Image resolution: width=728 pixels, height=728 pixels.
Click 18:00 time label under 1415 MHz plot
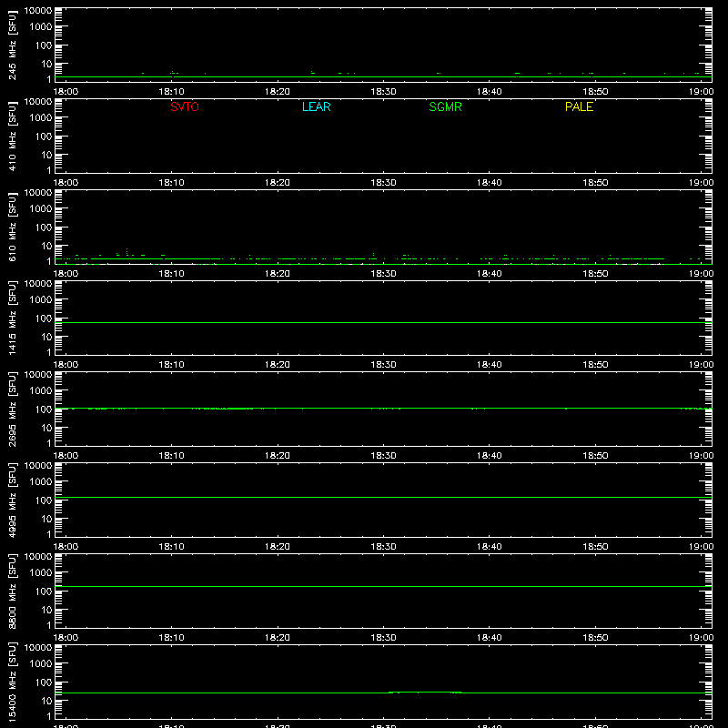click(x=66, y=365)
